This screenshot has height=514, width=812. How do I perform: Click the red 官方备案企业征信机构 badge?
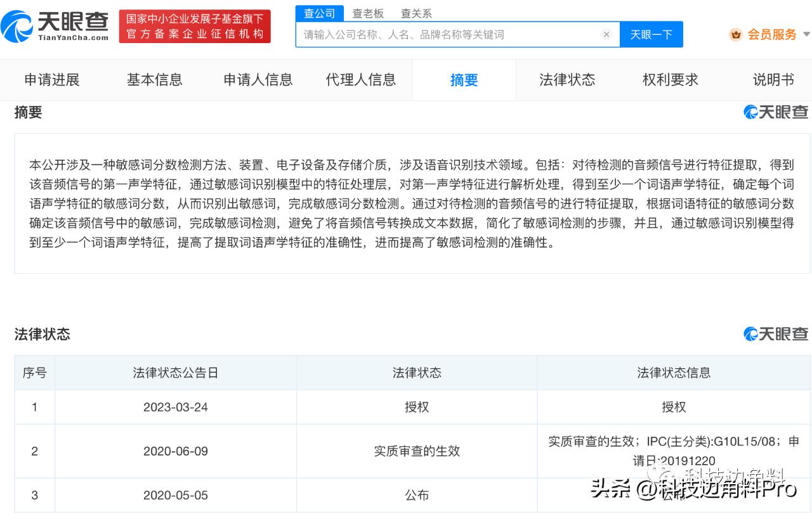click(193, 26)
